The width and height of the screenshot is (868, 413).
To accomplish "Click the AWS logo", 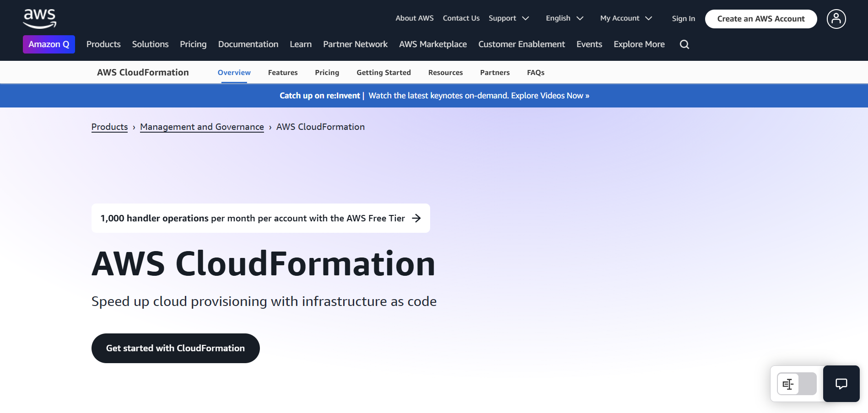I will coord(40,19).
